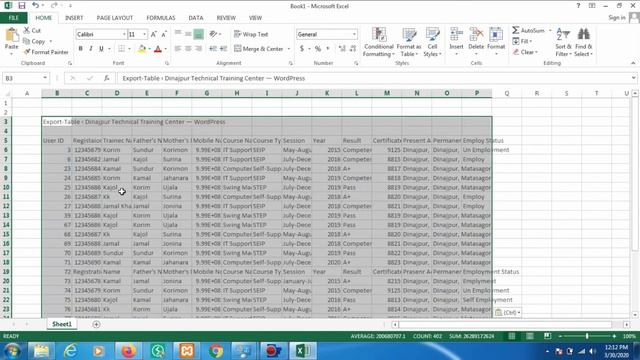The image size is (640, 360).
Task: Toggle Italic formatting
Action: tap(91, 49)
